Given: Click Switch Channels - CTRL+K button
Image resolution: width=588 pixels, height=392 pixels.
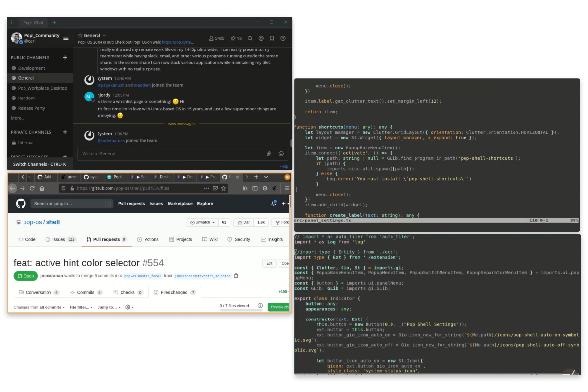Looking at the screenshot, I should [40, 164].
